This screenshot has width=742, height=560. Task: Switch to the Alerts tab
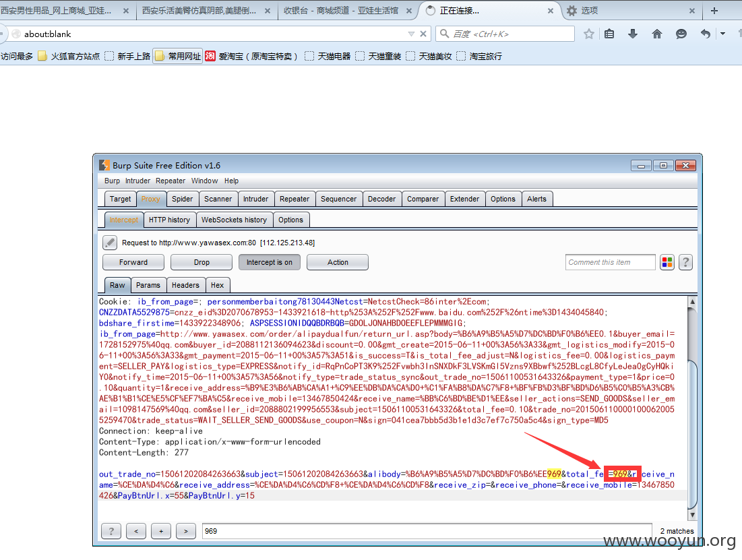coord(536,199)
